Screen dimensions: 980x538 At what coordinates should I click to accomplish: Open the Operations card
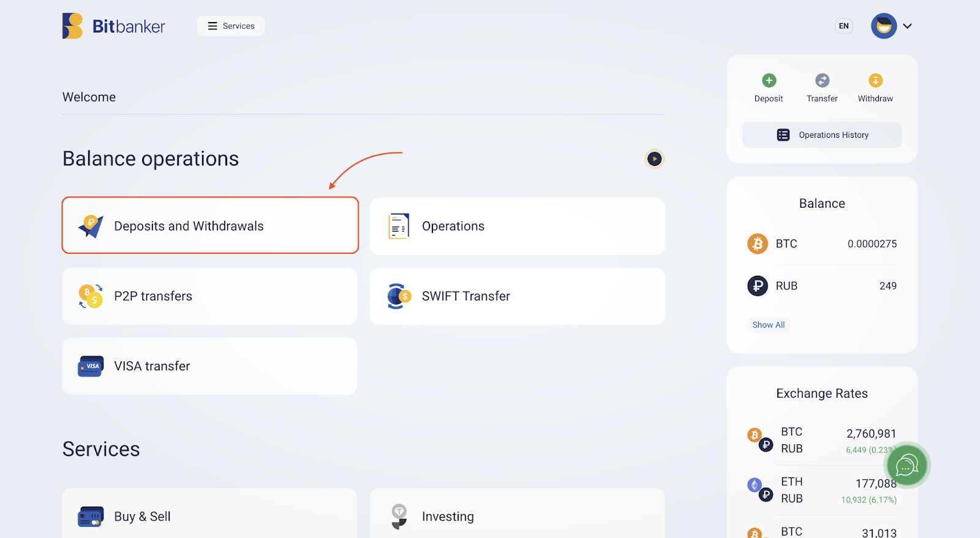pyautogui.click(x=518, y=226)
